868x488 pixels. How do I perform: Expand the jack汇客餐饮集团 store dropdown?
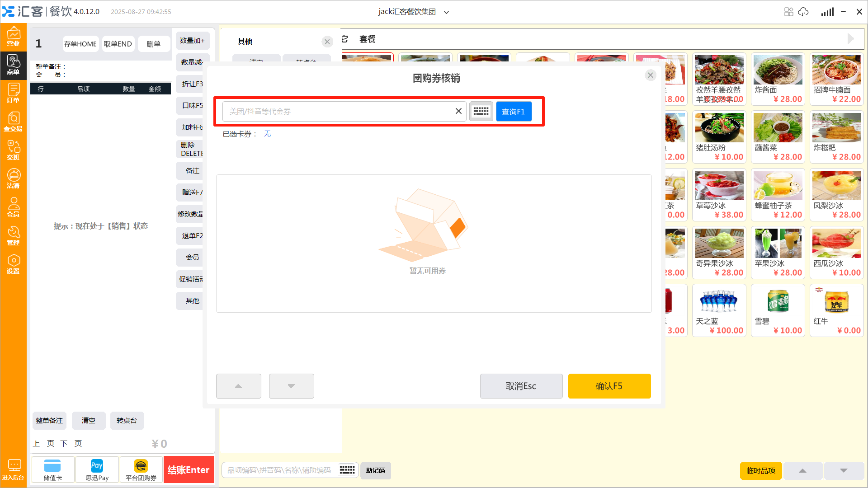pyautogui.click(x=446, y=12)
